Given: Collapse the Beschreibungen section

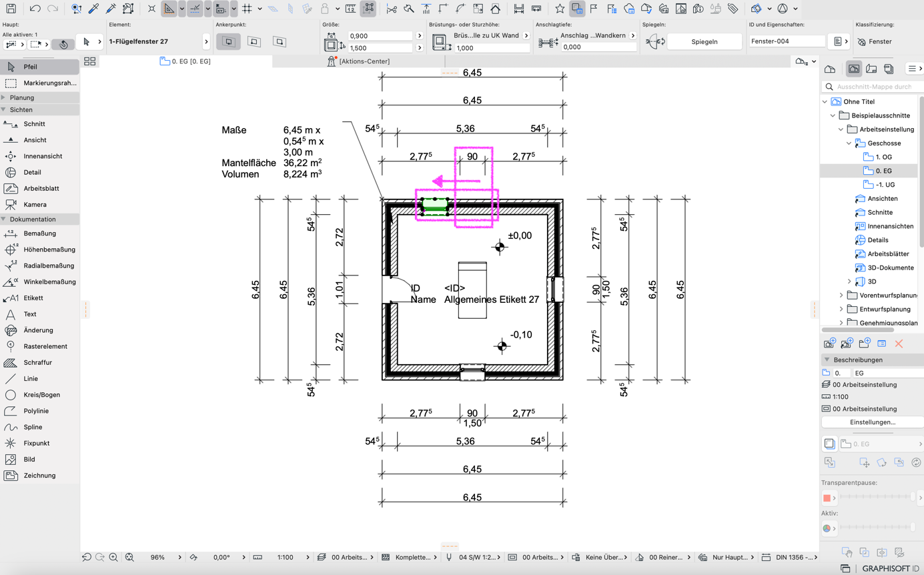Looking at the screenshot, I should [x=827, y=360].
